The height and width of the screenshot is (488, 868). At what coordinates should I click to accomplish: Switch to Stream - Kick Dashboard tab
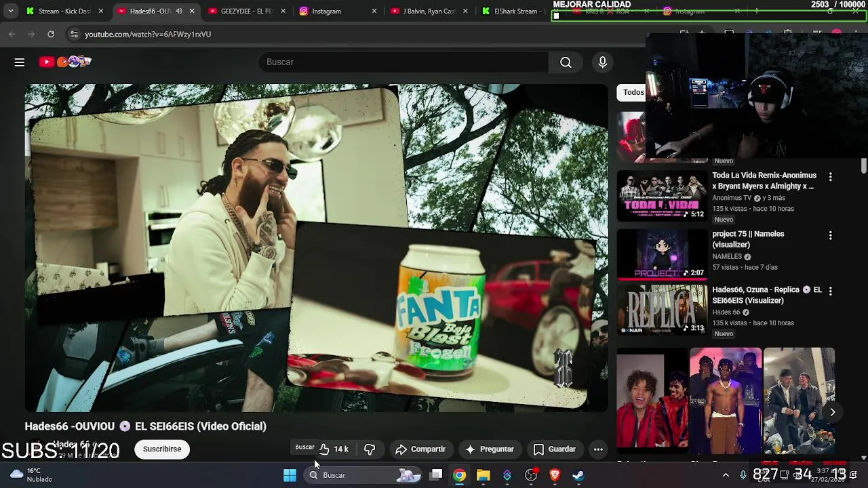[x=65, y=11]
